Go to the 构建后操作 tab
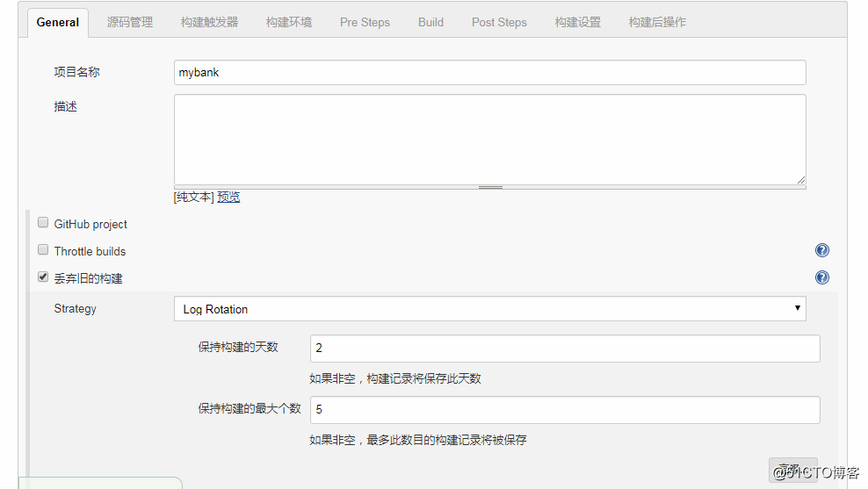This screenshot has height=489, width=868. point(657,23)
